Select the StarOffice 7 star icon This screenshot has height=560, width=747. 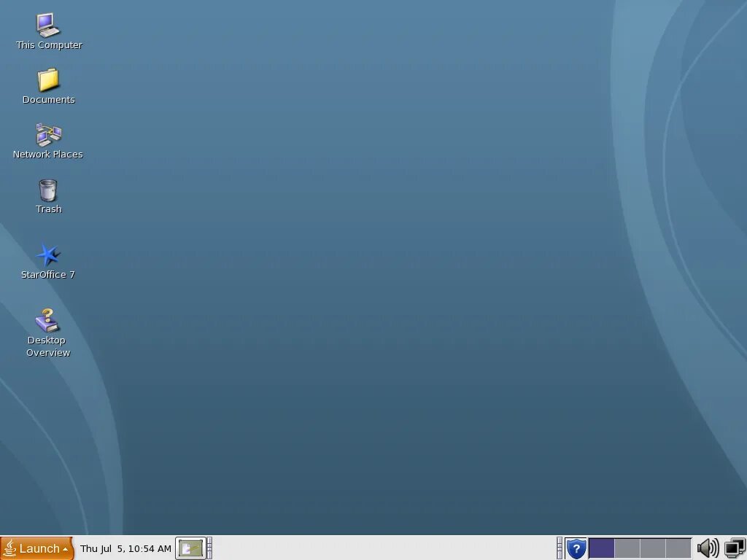[48, 254]
